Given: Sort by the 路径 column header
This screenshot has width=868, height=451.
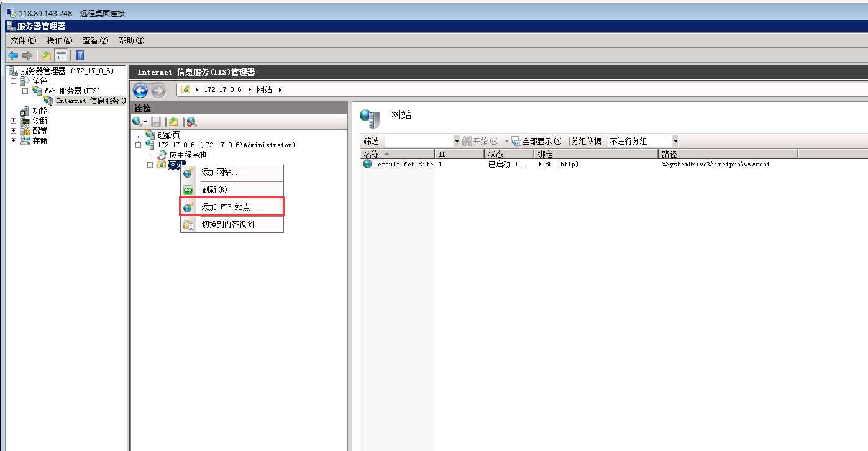Looking at the screenshot, I should pos(728,154).
